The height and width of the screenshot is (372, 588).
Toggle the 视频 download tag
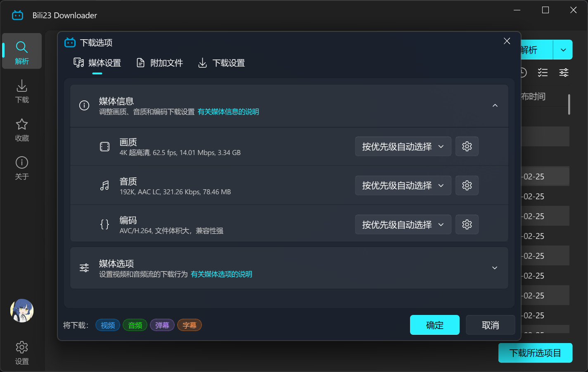click(x=108, y=325)
